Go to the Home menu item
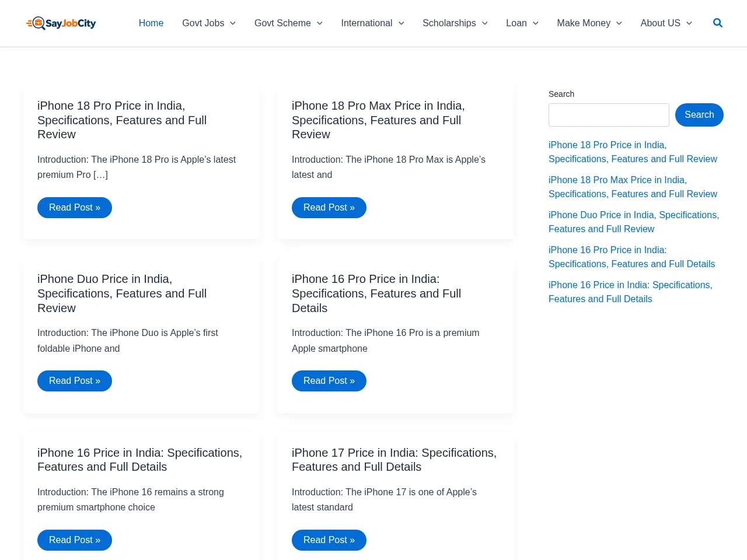 tap(151, 23)
